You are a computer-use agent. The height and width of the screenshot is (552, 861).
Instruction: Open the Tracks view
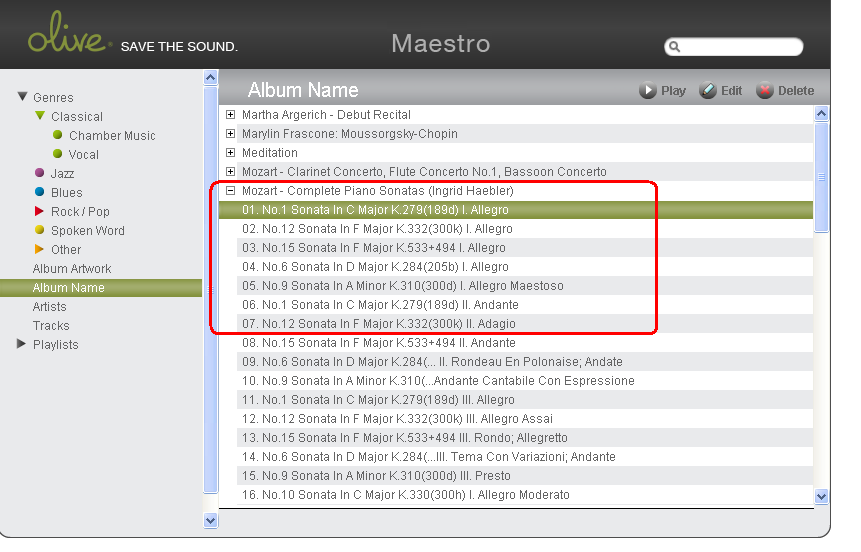[51, 326]
